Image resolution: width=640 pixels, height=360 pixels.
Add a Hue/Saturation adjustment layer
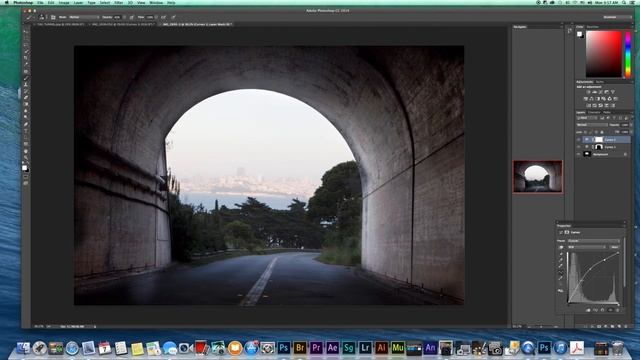(x=585, y=99)
